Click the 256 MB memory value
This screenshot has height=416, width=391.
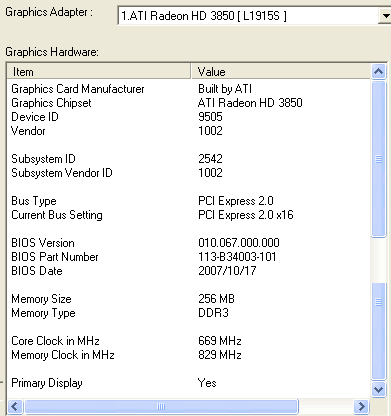click(216, 299)
